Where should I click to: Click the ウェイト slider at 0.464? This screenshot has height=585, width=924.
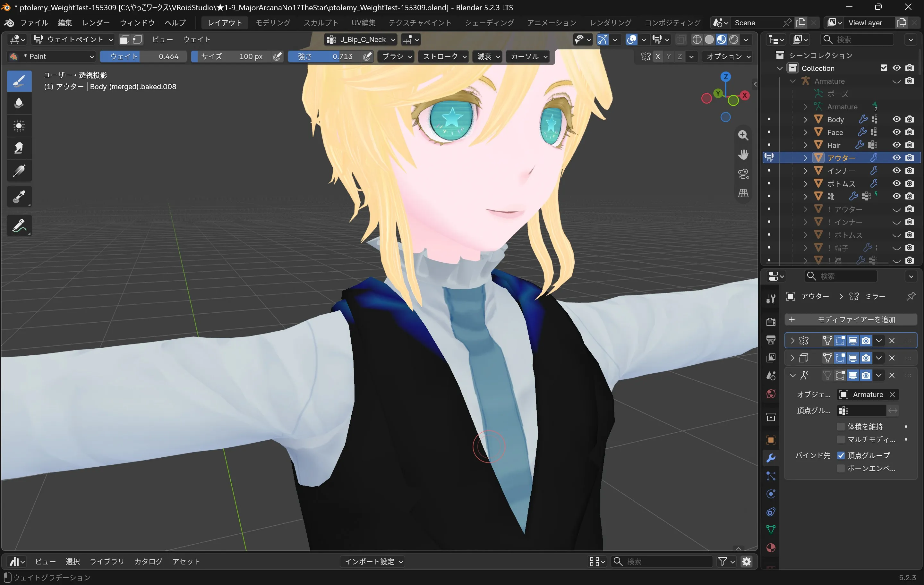[143, 56]
